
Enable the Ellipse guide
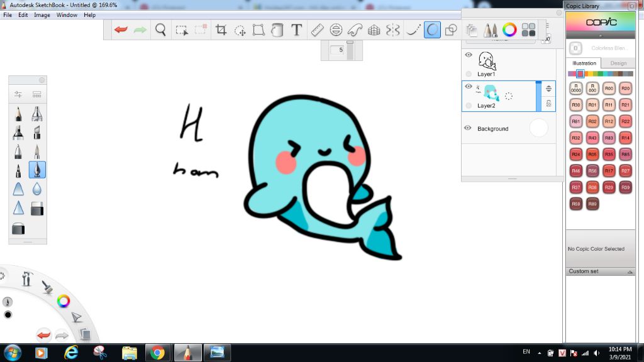click(336, 30)
